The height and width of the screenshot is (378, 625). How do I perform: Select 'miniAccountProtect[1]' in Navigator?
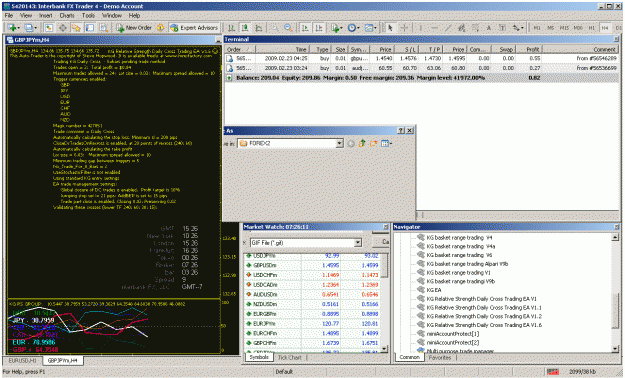(x=452, y=334)
